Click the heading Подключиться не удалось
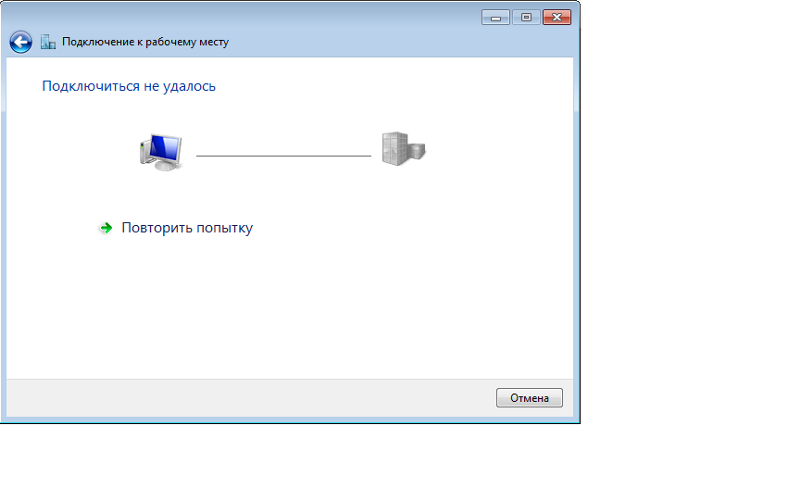This screenshot has height=500, width=800. (129, 86)
